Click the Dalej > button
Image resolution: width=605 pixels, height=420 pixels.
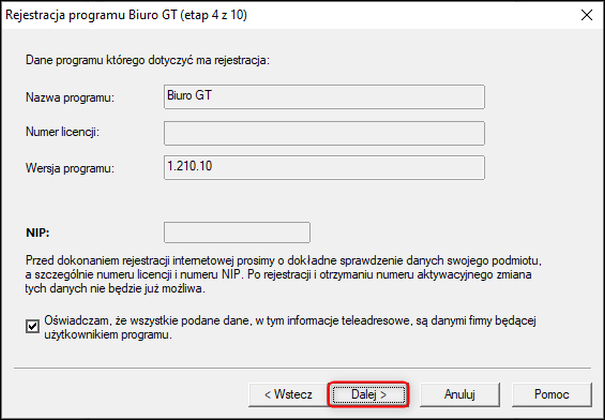pos(368,394)
